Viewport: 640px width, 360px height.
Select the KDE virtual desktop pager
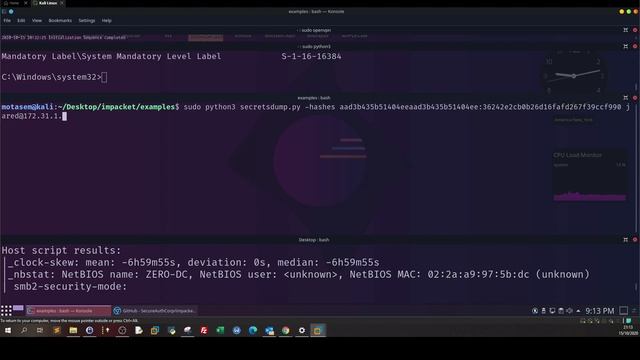[x=18, y=309]
